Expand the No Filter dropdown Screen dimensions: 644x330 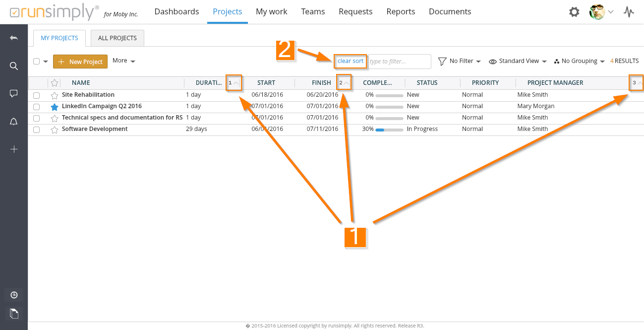[460, 61]
